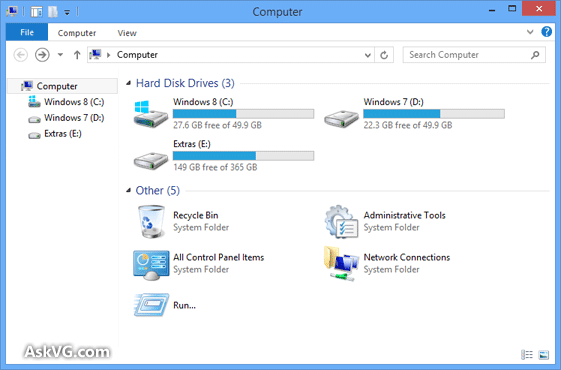The image size is (561, 370).
Task: Click Hard Disk Drives (3) group header
Action: click(185, 83)
